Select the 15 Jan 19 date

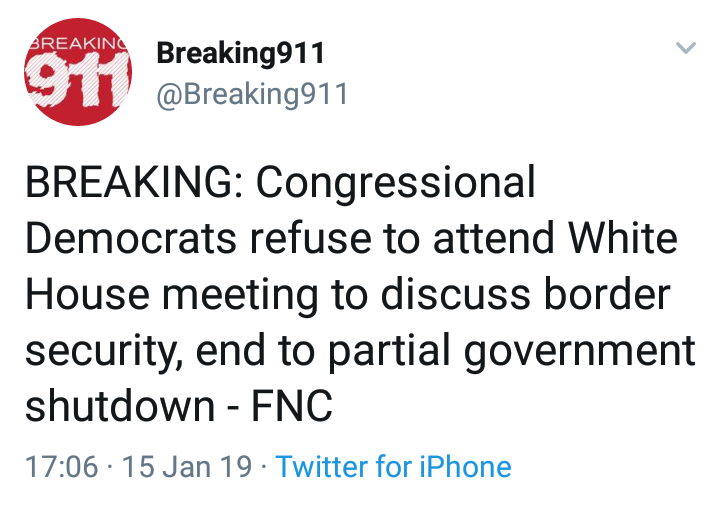click(x=187, y=466)
